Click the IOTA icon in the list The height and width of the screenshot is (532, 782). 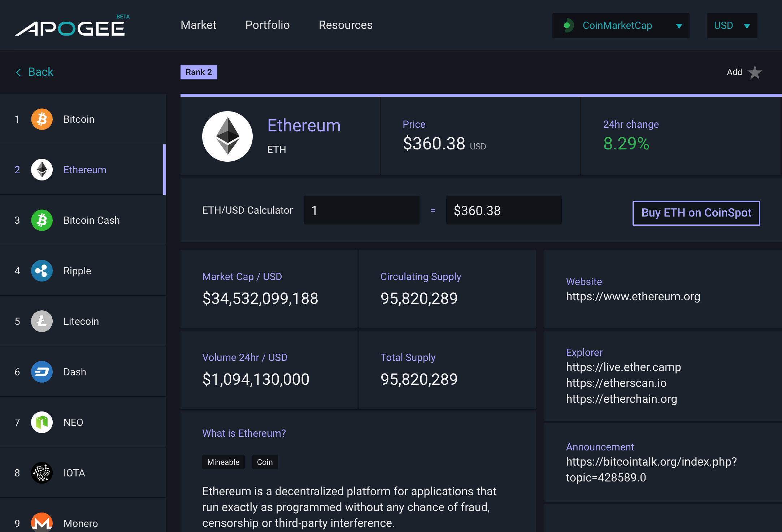click(42, 473)
